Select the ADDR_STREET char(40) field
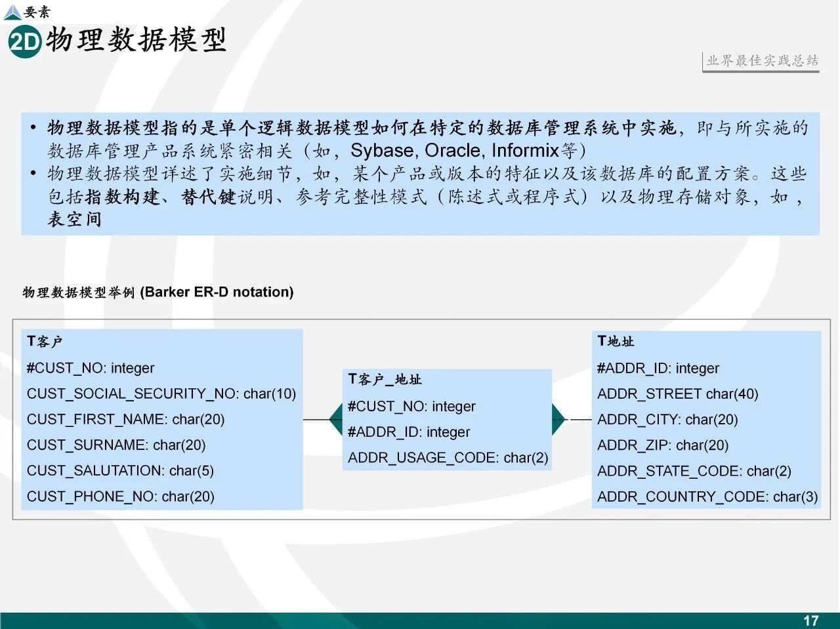The width and height of the screenshot is (840, 629). (677, 394)
